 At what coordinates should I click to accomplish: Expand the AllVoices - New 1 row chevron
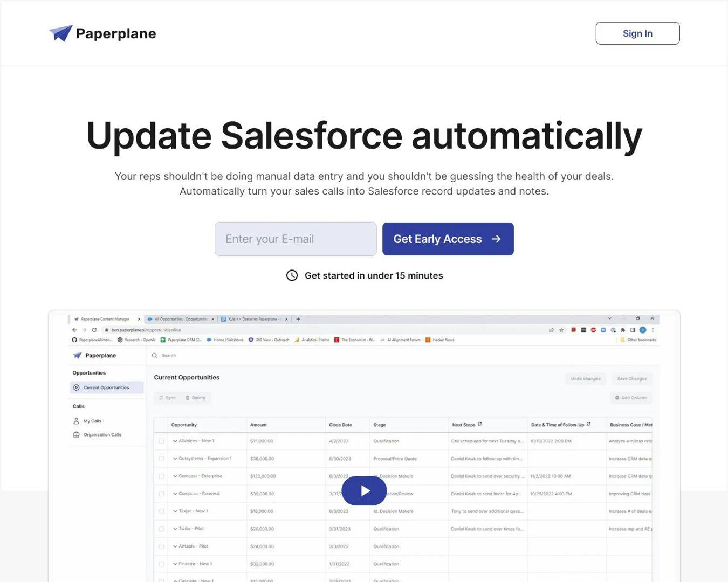point(175,441)
